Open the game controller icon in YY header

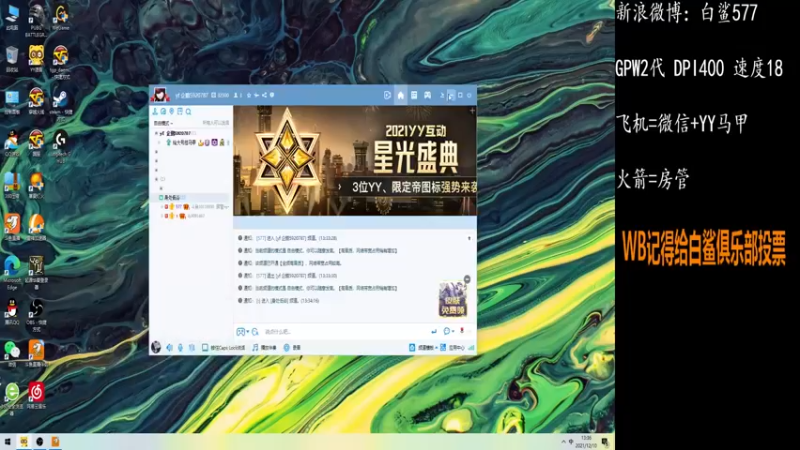(x=428, y=95)
